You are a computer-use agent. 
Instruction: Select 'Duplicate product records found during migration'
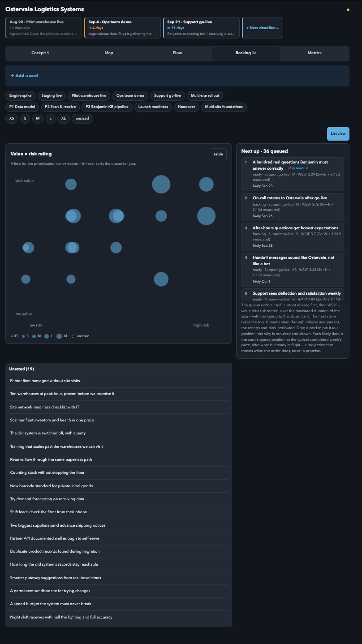[x=119, y=551]
